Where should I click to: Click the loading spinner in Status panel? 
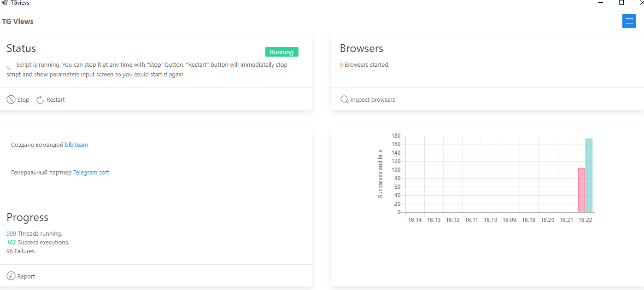(9, 66)
